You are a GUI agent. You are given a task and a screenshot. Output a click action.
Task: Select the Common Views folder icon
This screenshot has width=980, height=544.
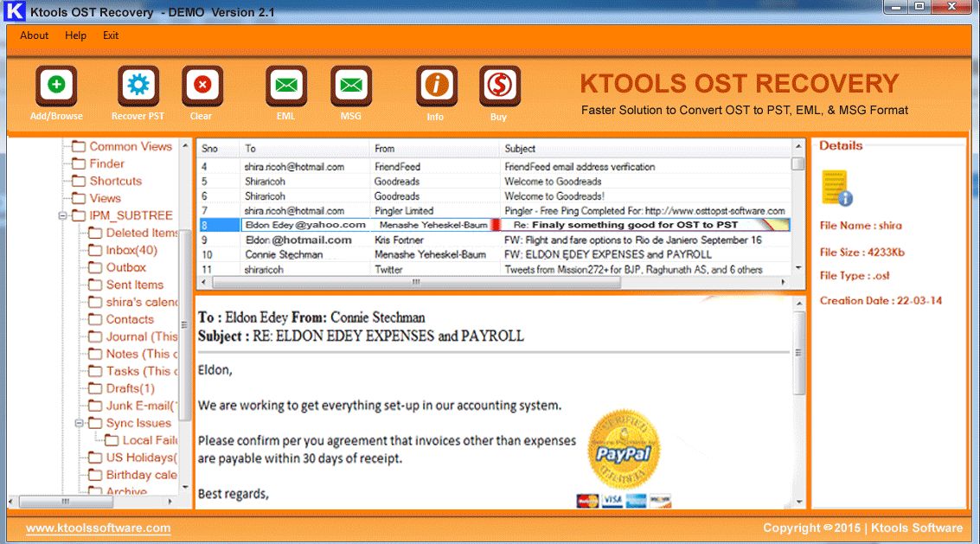coord(79,146)
